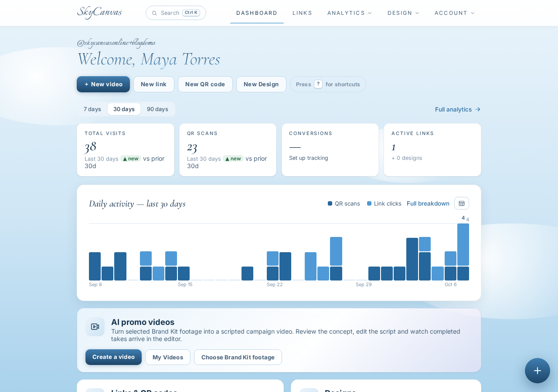
Task: Click the Daily activity chart title
Action: click(137, 203)
